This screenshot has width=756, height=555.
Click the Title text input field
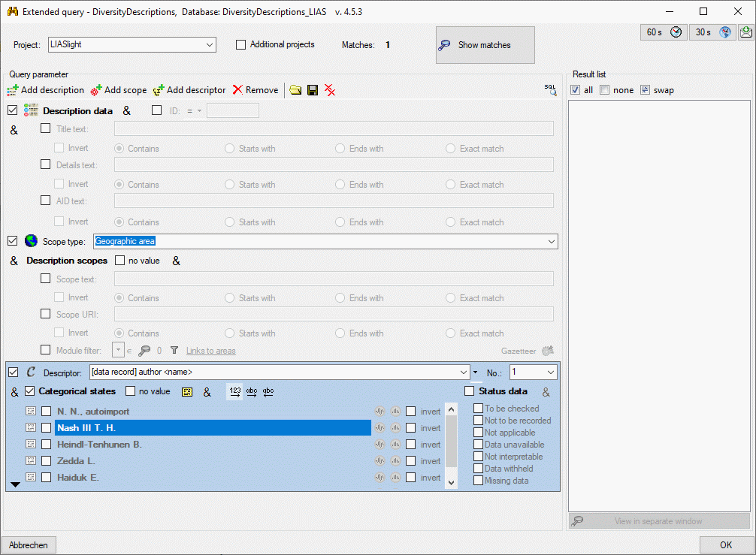click(x=334, y=128)
